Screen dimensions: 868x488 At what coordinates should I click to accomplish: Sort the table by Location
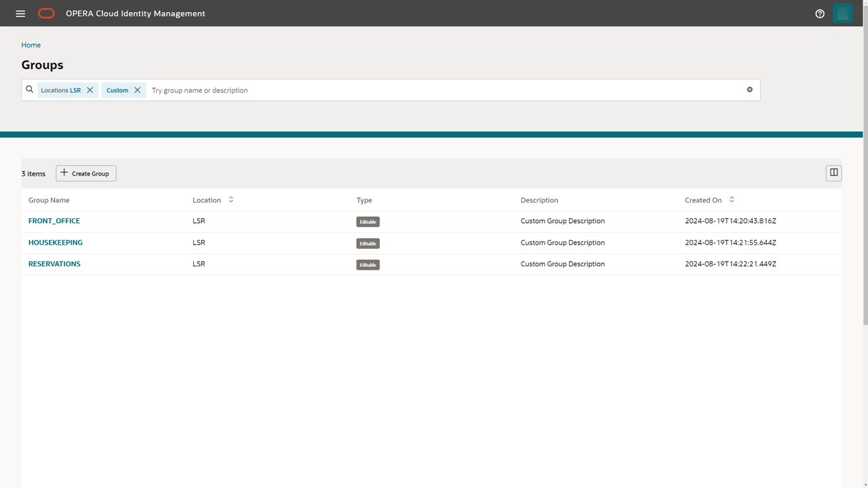[231, 200]
